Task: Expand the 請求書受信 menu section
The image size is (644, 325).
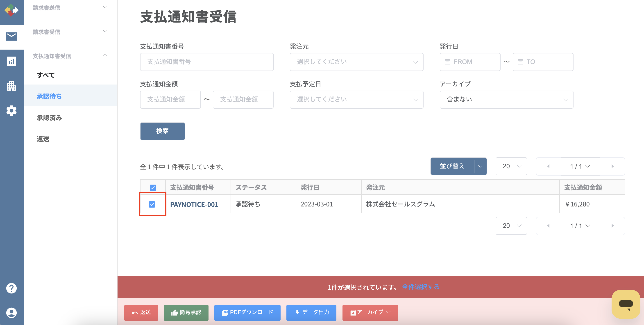Action: point(70,32)
